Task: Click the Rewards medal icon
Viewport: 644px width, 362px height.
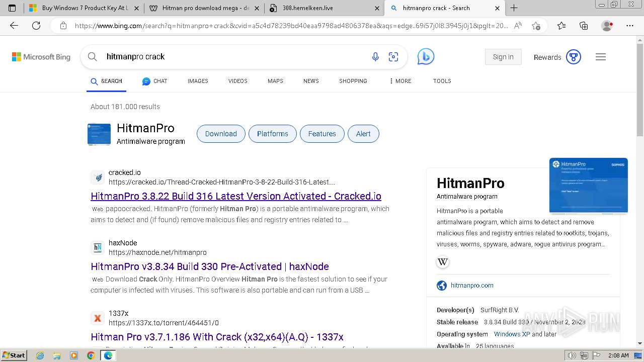Action: pyautogui.click(x=574, y=57)
